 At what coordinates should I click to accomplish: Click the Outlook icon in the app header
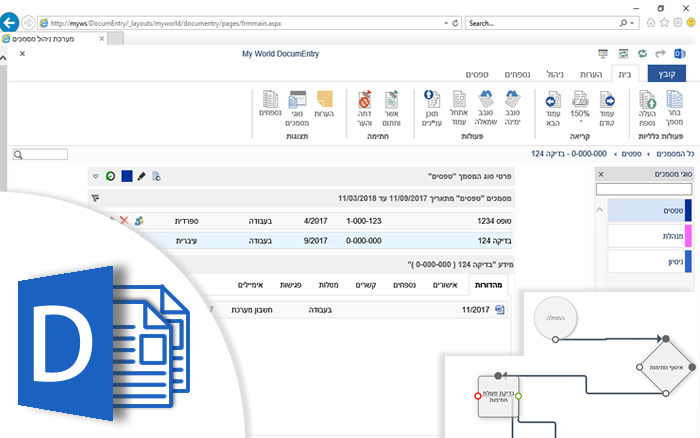point(679,54)
